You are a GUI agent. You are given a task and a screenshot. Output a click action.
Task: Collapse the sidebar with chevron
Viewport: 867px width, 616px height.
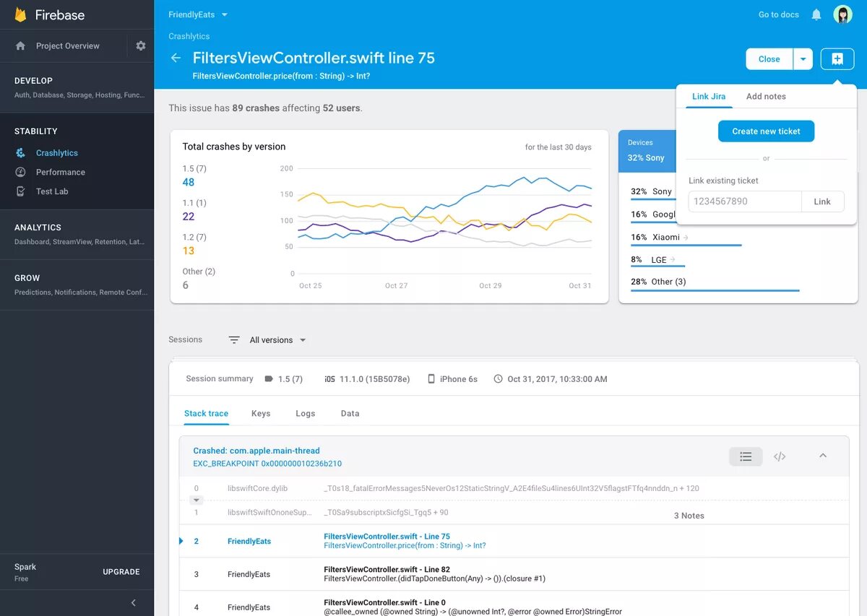[x=133, y=602]
